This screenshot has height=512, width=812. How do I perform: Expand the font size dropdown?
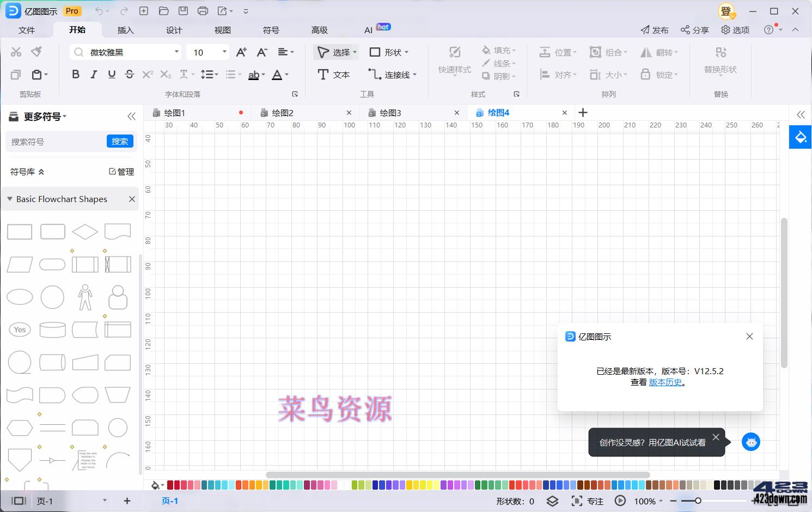pyautogui.click(x=223, y=52)
